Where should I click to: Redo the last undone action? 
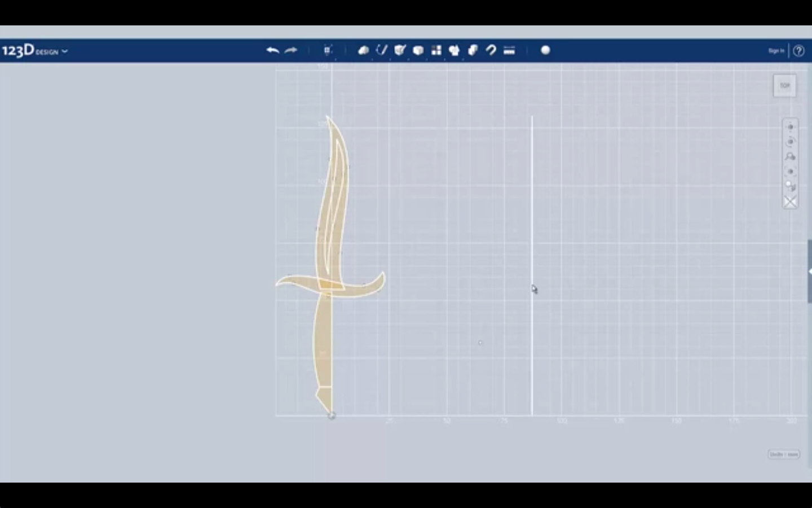(291, 50)
